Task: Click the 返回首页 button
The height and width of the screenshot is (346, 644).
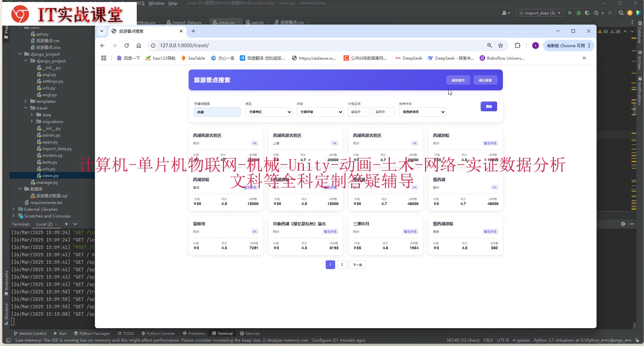Action: coord(458,80)
